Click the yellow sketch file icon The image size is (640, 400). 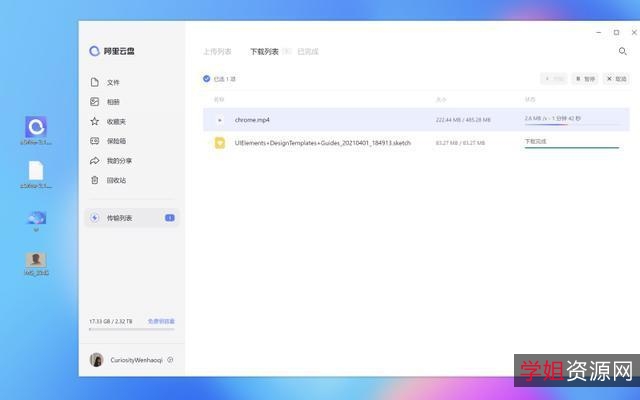point(220,143)
